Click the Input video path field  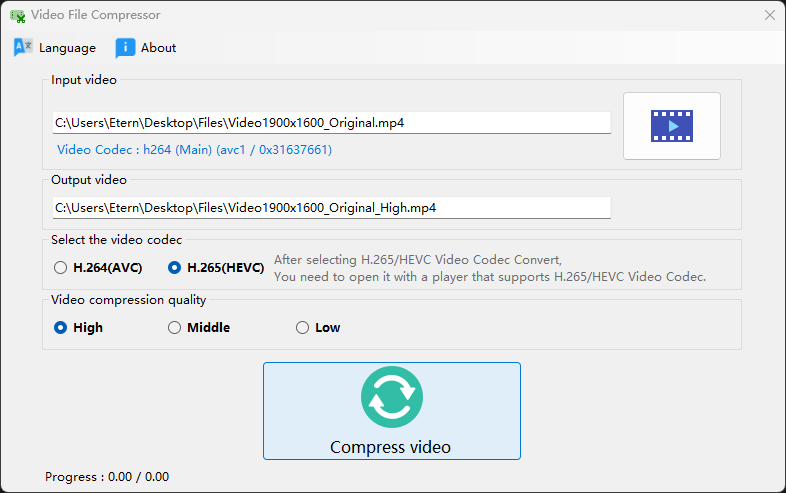click(x=331, y=123)
